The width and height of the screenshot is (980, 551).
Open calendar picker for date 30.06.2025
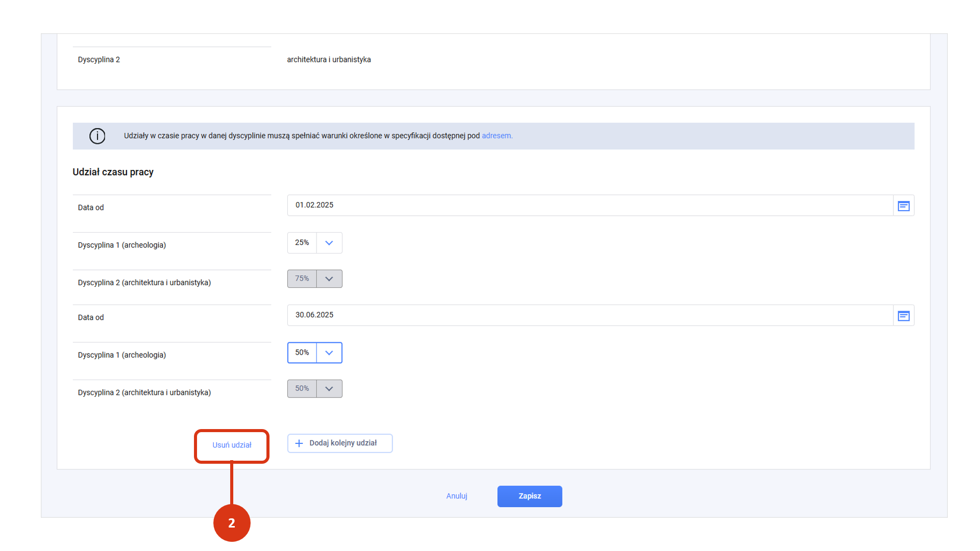tap(903, 316)
